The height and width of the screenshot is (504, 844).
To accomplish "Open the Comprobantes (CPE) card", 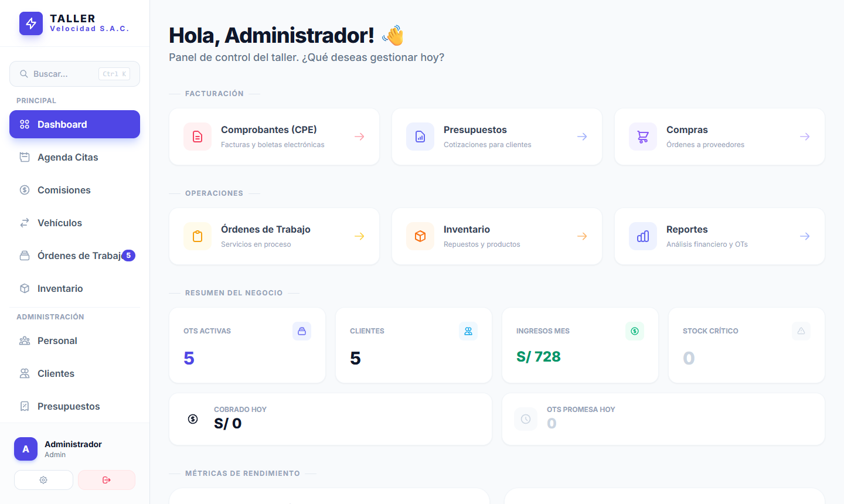I will [x=274, y=137].
